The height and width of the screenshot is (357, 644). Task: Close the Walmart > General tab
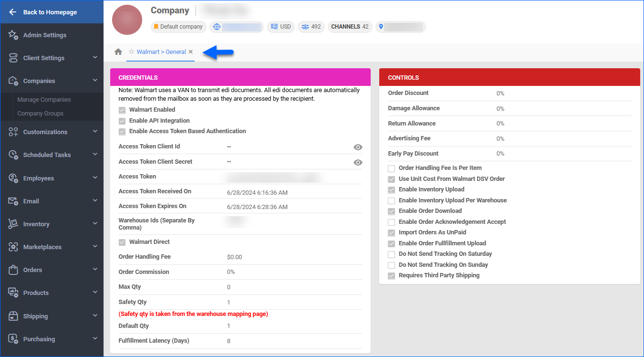pyautogui.click(x=191, y=52)
